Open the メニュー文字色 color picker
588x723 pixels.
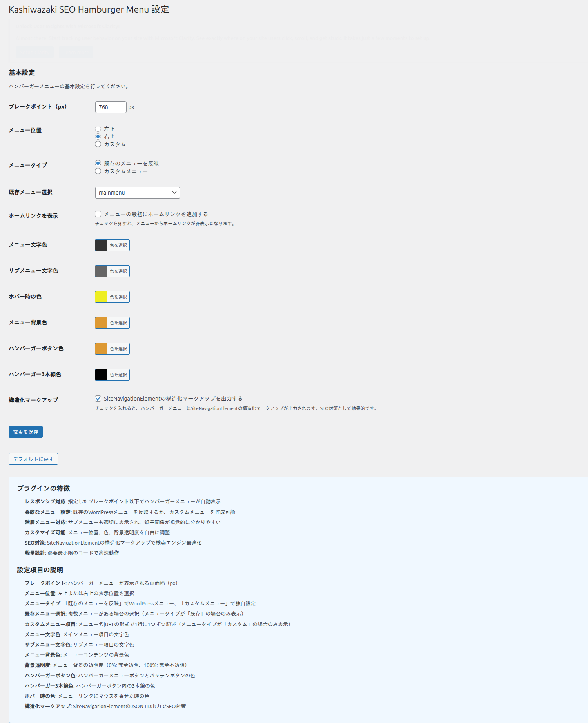[x=112, y=245]
